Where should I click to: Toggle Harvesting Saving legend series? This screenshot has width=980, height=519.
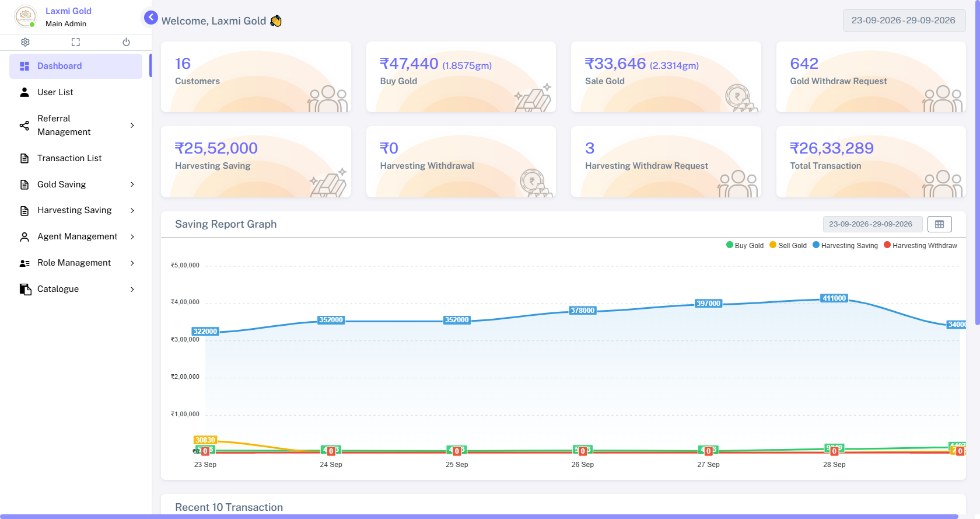click(x=845, y=246)
